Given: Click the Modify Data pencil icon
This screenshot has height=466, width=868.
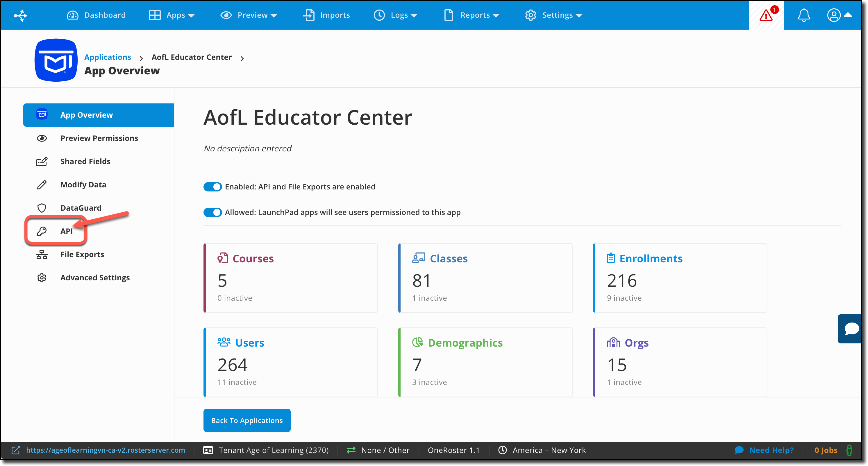Looking at the screenshot, I should 42,185.
